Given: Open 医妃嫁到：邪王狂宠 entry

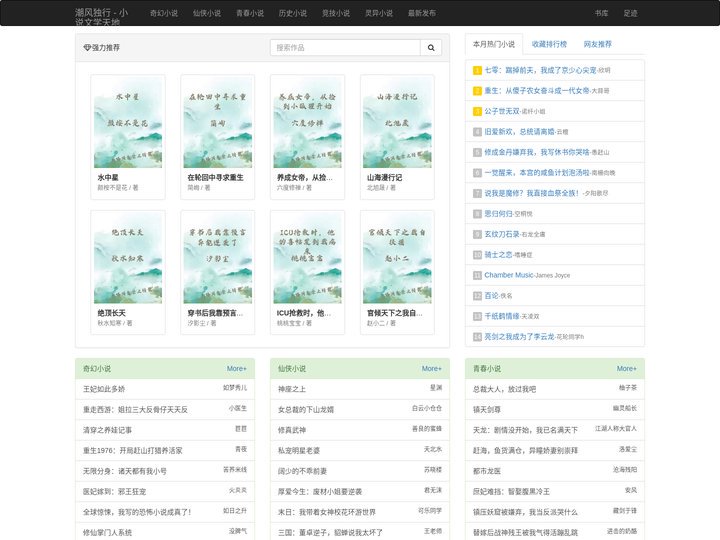Looking at the screenshot, I should point(114,491).
